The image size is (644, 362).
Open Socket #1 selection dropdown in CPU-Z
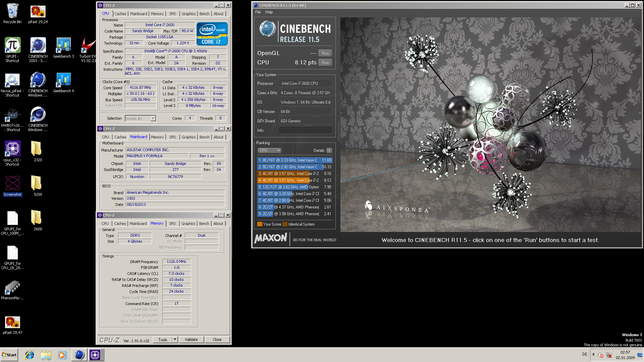click(140, 119)
